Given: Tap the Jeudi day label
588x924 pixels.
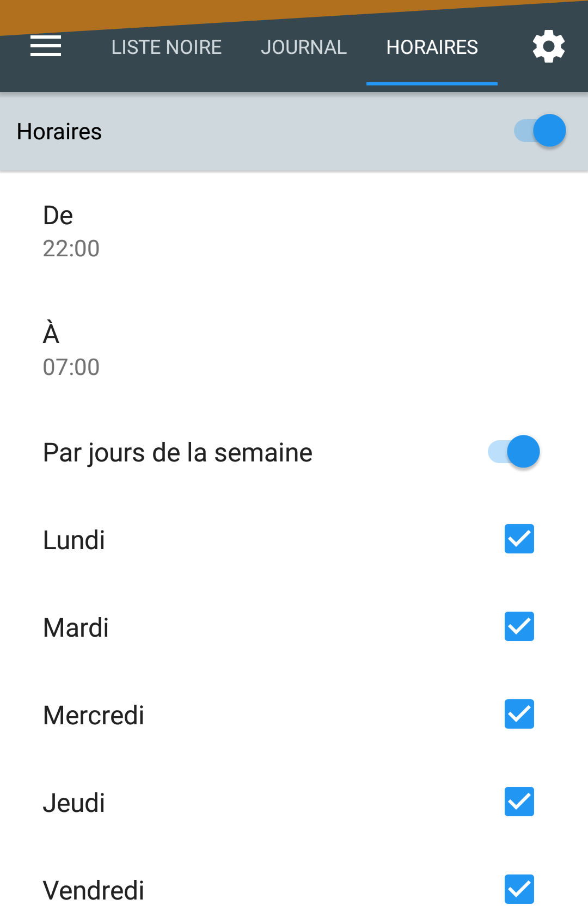Looking at the screenshot, I should pos(74,803).
